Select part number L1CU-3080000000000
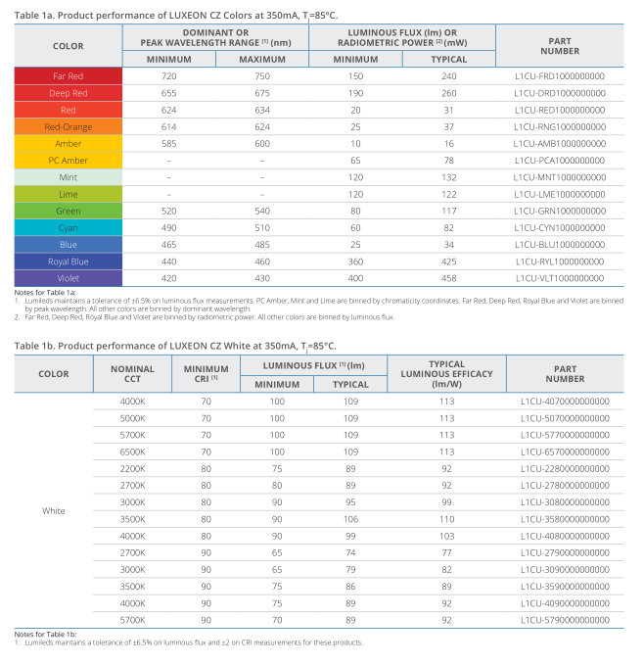This screenshot has height=665, width=644. (565, 502)
